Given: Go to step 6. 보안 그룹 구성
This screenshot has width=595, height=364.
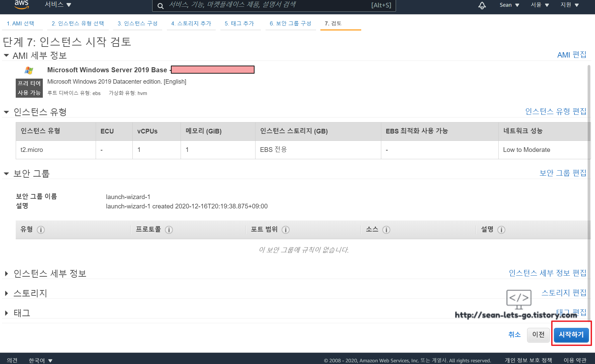Looking at the screenshot, I should click(x=290, y=23).
